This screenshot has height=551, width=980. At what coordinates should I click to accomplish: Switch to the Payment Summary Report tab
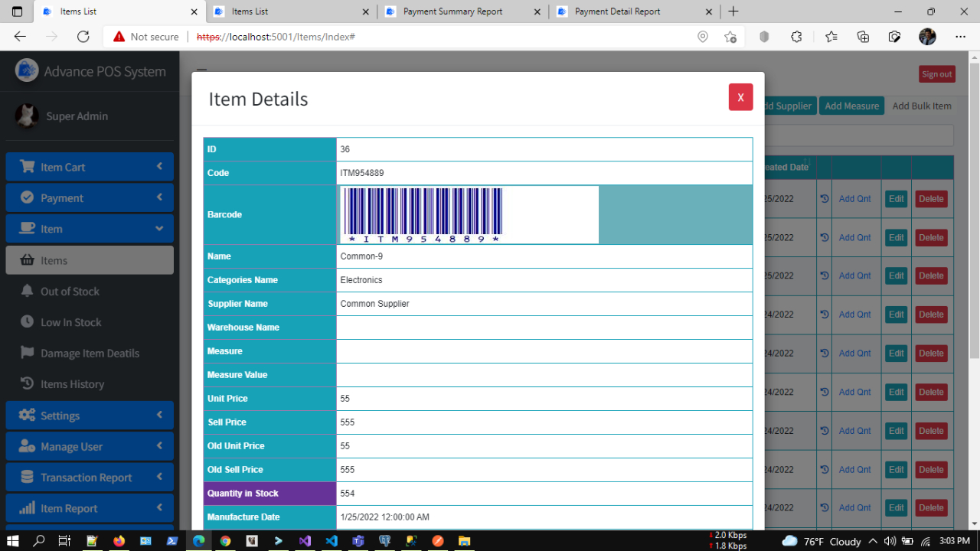[x=455, y=11]
